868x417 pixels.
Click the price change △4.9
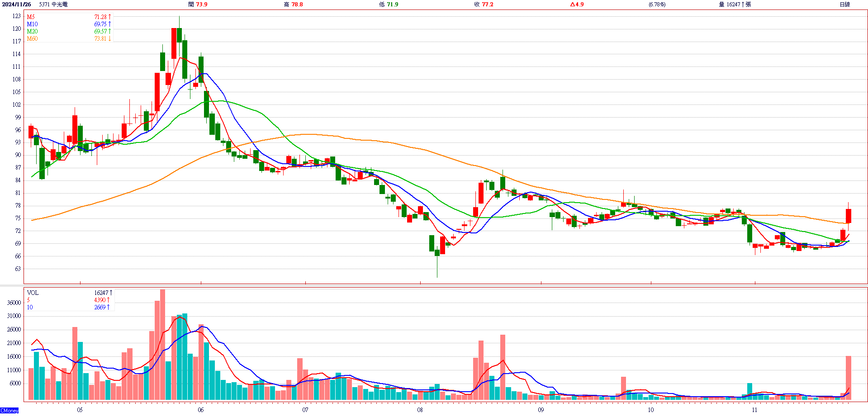(577, 5)
